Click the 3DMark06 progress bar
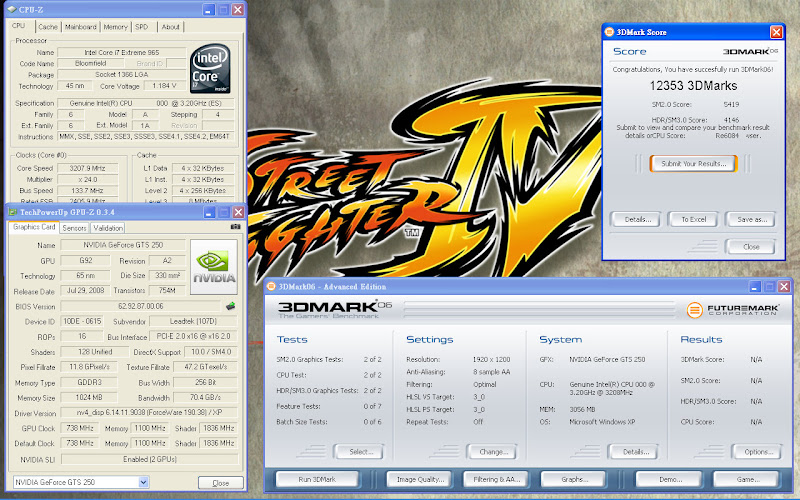The image size is (800, 500). (538, 309)
